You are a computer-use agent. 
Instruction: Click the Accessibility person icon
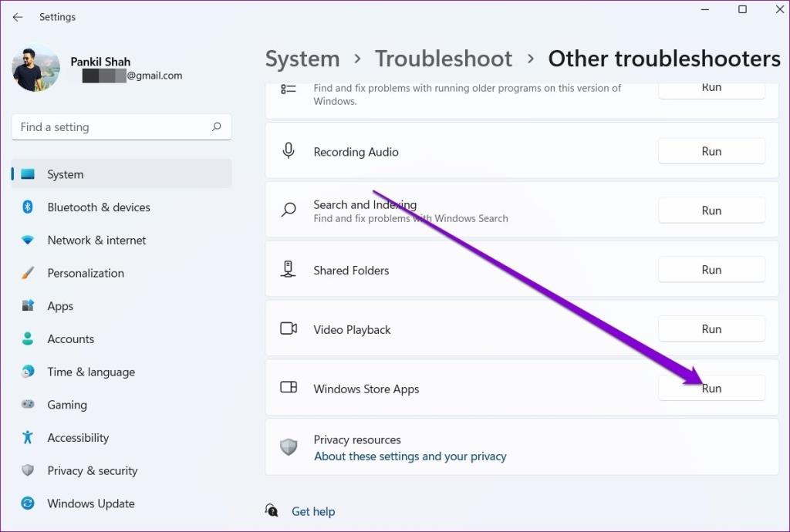pos(28,438)
